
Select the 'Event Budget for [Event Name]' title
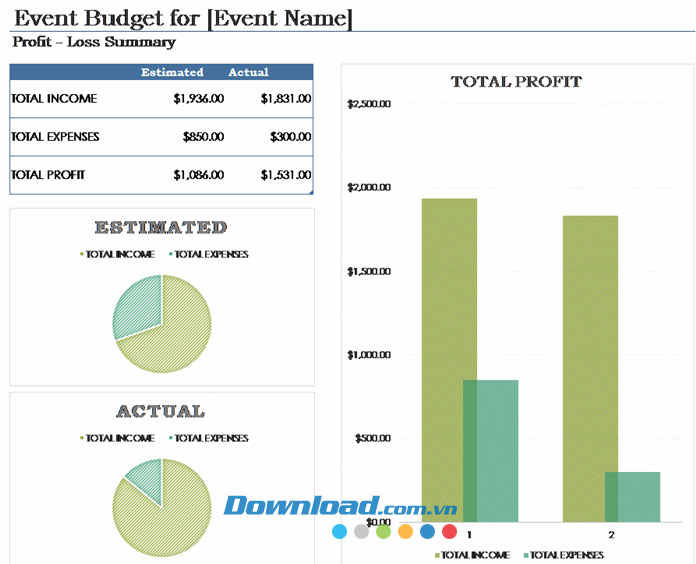point(183,19)
